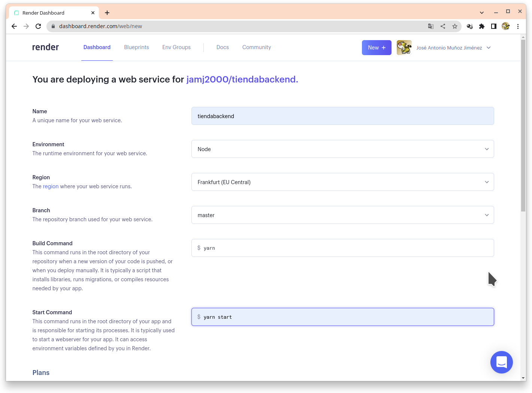This screenshot has width=532, height=393.
Task: Click the address bar URL
Action: [x=100, y=26]
